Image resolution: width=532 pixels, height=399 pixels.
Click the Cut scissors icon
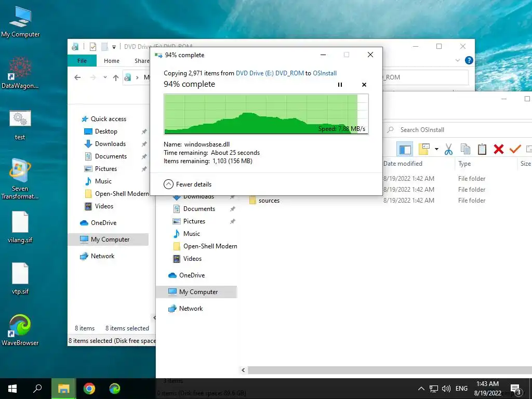(x=448, y=149)
